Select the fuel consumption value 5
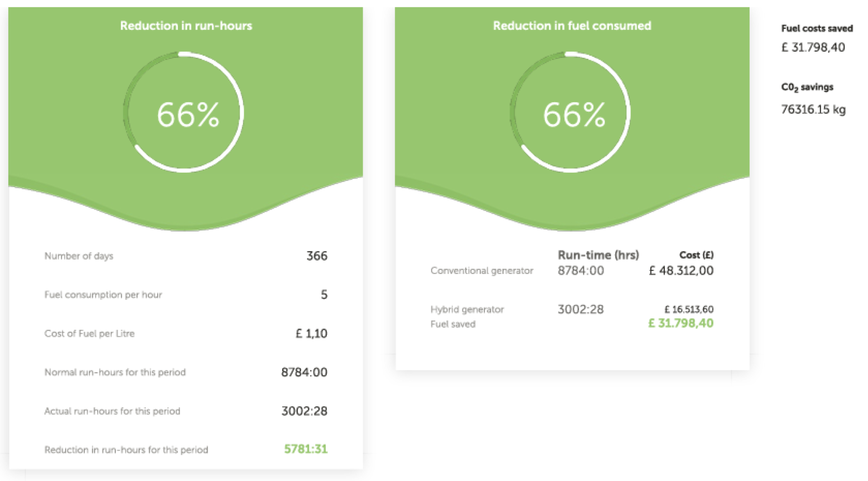Screen dimensions: 868x481 click(x=324, y=295)
